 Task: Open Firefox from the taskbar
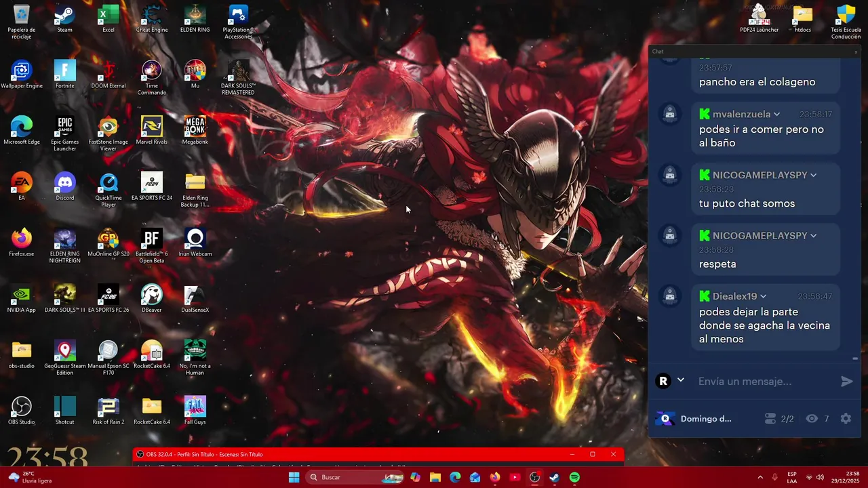(495, 477)
